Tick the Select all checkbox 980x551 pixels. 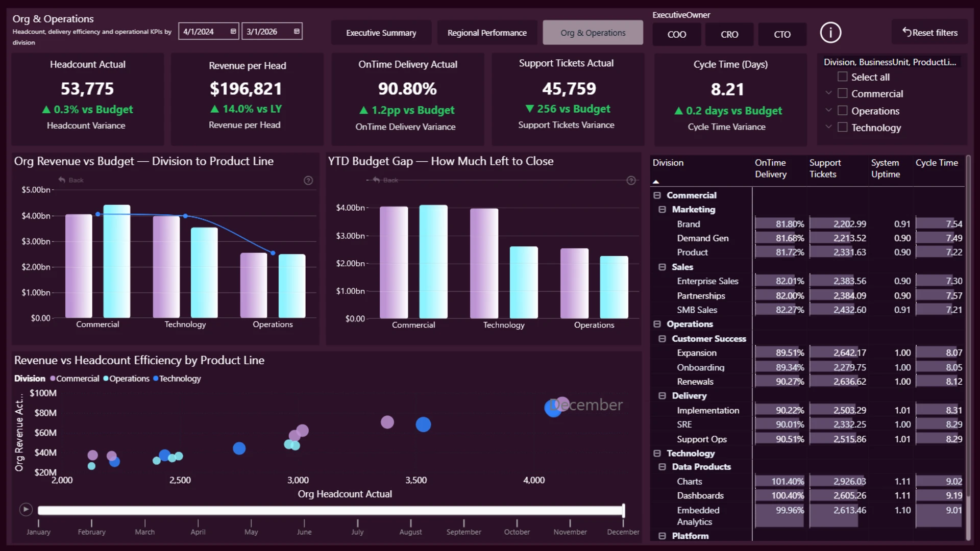coord(843,77)
